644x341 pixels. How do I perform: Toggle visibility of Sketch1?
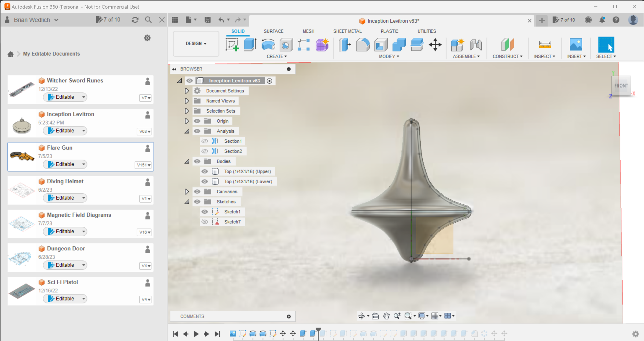(x=205, y=211)
